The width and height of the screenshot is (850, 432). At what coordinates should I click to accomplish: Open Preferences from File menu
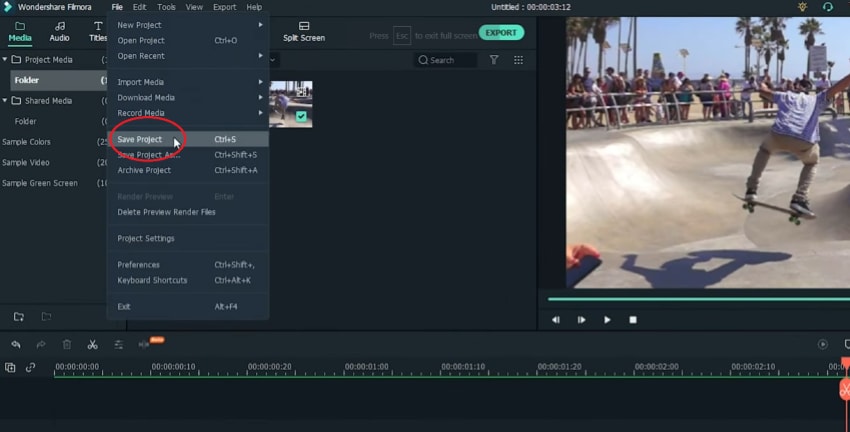[188, 265]
